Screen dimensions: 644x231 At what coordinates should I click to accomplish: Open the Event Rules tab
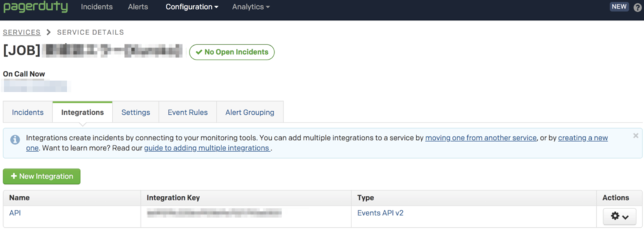click(x=187, y=112)
